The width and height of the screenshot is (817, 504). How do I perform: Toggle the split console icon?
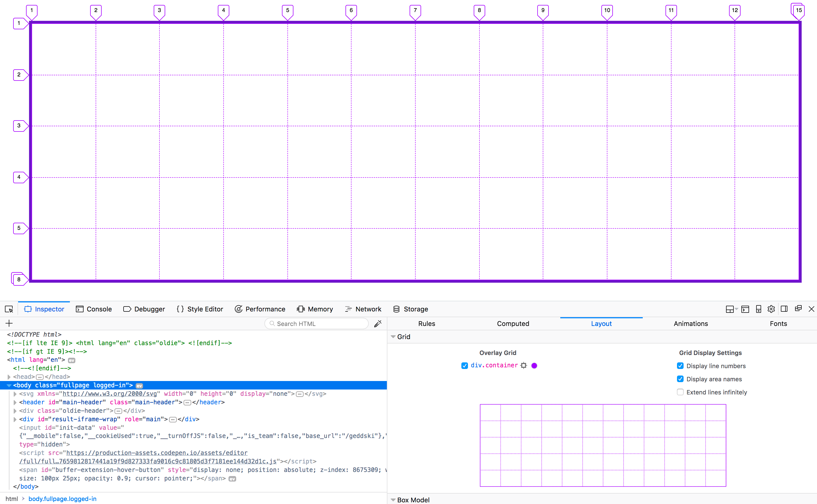[745, 309]
